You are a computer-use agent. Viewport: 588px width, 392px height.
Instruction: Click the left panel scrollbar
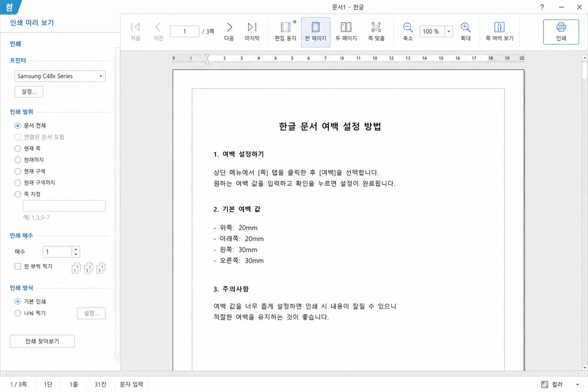point(117,201)
